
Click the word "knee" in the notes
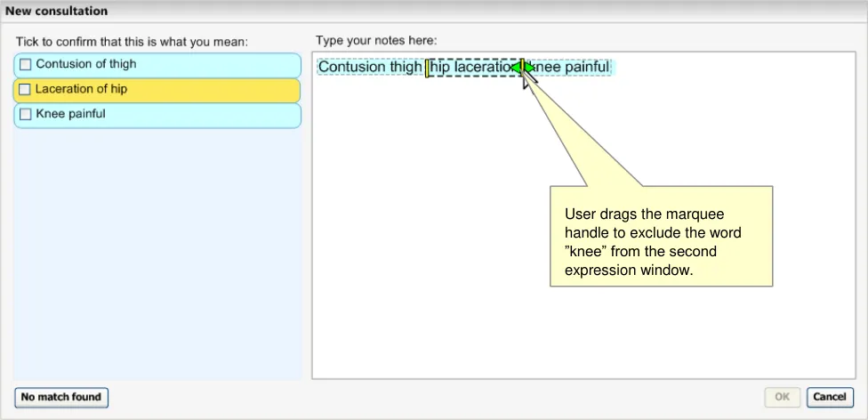point(547,68)
